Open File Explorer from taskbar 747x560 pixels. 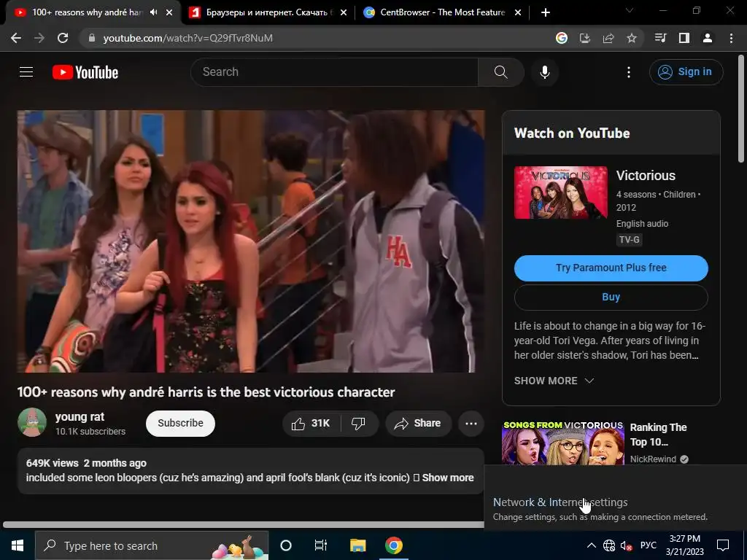(357, 545)
